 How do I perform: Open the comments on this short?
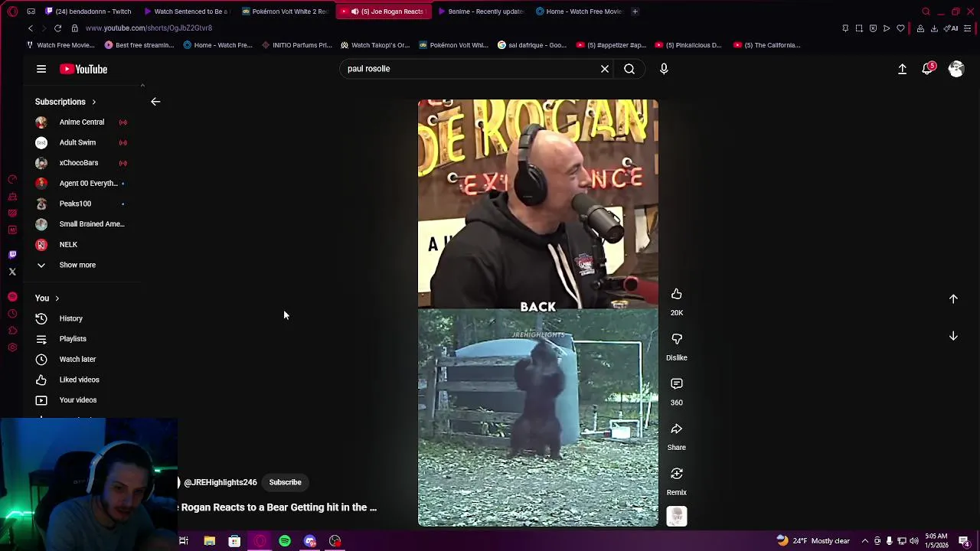pos(677,383)
